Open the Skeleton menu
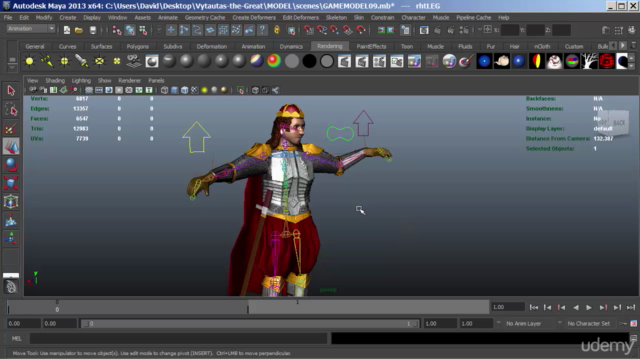Screen dimensions: 640x360 [x=336, y=18]
